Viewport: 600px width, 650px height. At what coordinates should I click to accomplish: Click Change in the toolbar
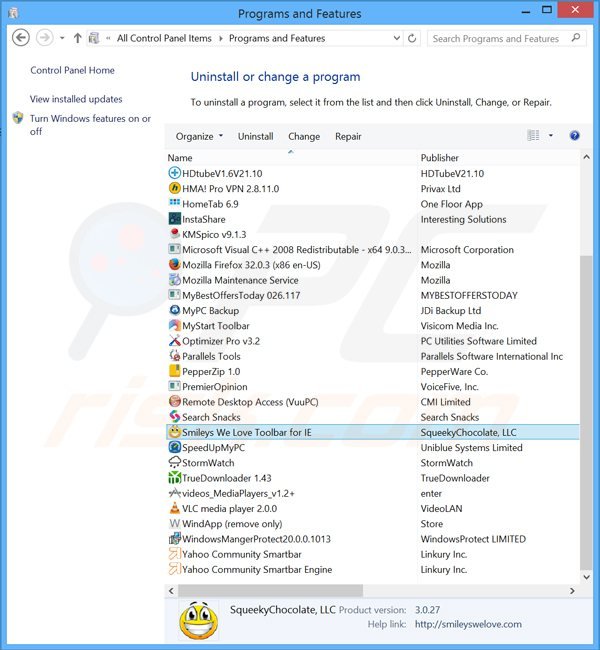click(304, 136)
